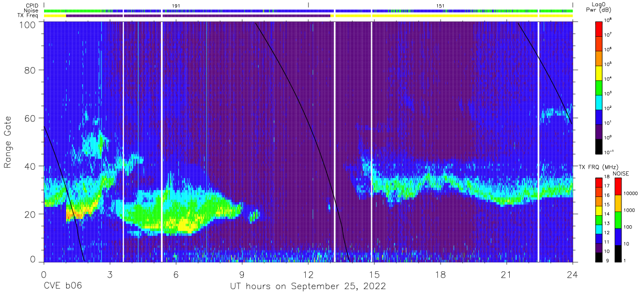Screen dimensions: 644x297
Task: Click CPID value 151
Action: coord(440,5)
